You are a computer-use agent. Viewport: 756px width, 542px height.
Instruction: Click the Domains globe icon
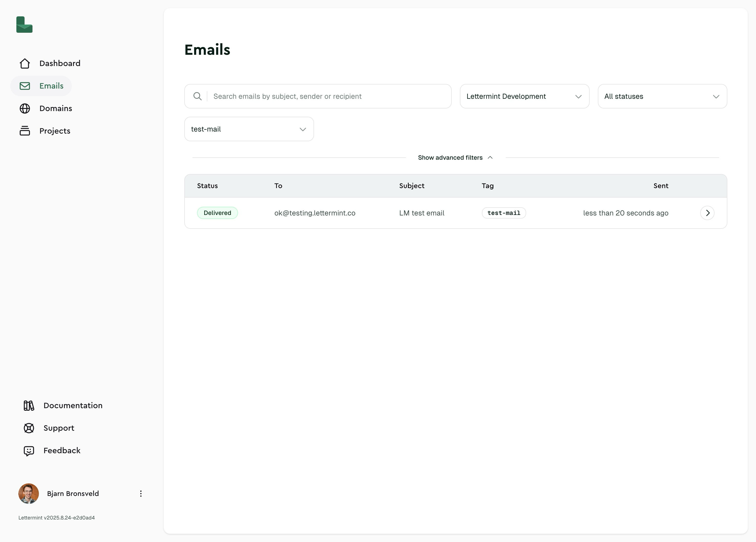[x=25, y=108]
